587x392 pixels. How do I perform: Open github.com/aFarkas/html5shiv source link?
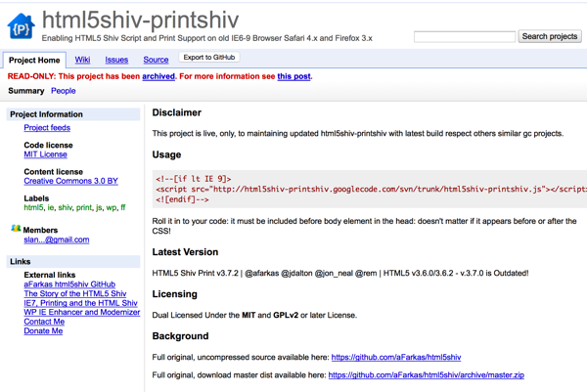pyautogui.click(x=396, y=357)
